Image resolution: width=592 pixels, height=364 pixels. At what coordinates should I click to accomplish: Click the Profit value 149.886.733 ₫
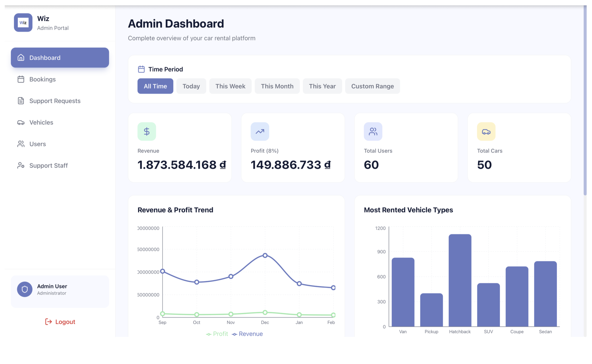point(291,165)
